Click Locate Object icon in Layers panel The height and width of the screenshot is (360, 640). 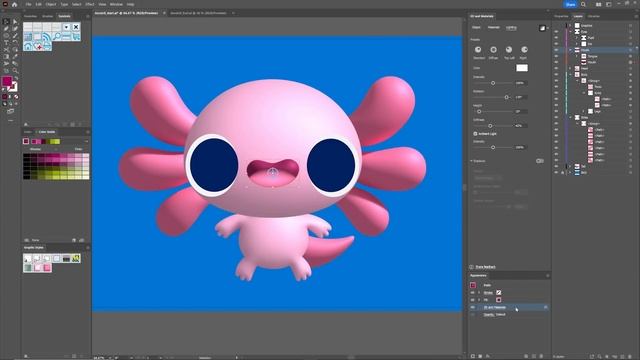click(599, 356)
